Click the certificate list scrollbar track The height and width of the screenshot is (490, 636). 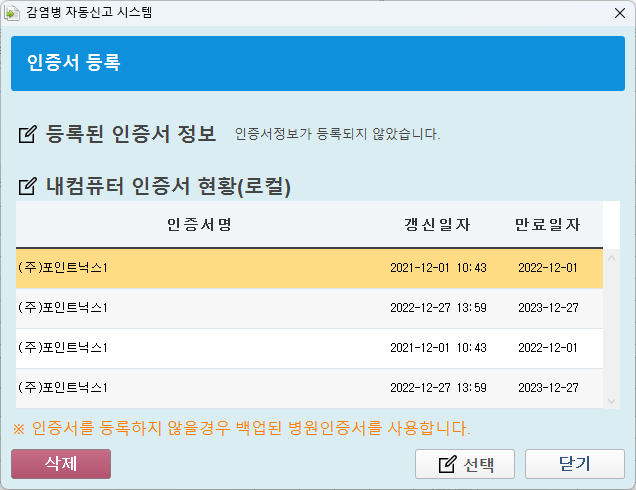tap(612, 330)
